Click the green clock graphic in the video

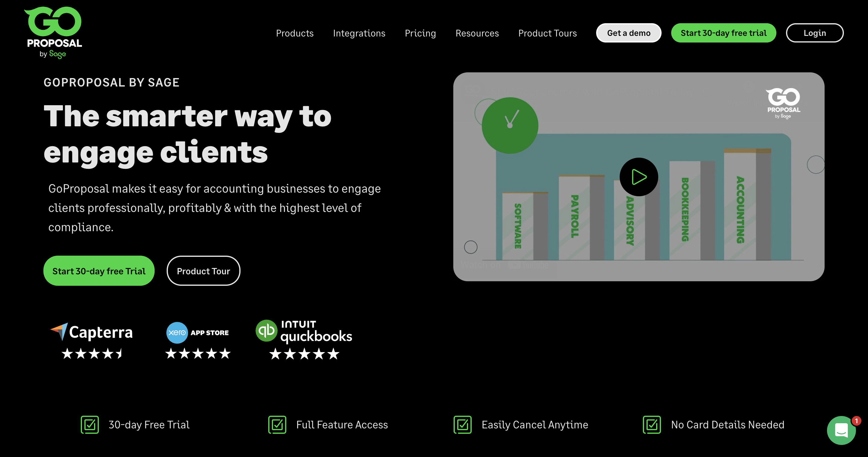(510, 125)
